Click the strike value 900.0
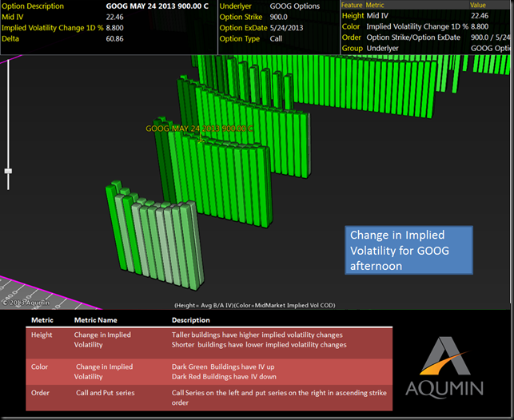This screenshot has height=420, width=514. pyautogui.click(x=279, y=17)
